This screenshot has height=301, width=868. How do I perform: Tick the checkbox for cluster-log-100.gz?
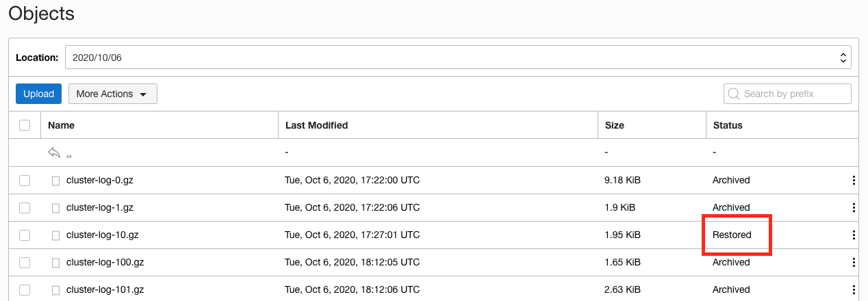pos(25,263)
